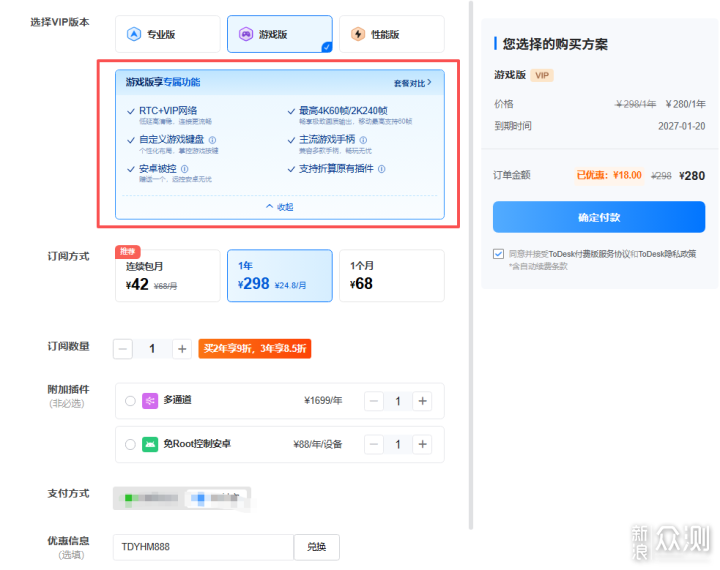Increase the 订阅数量 quantity
This screenshot has height=570, width=720.
point(182,349)
